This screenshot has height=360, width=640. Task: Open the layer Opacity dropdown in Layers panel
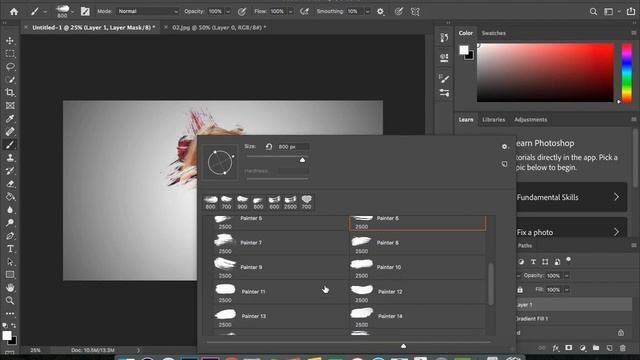pyautogui.click(x=567, y=276)
